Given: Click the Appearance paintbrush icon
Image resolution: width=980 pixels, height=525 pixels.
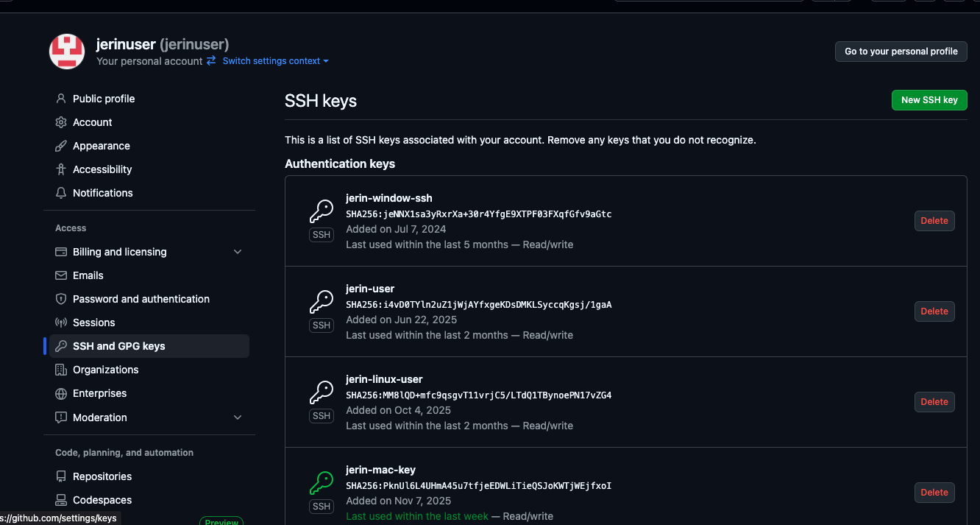Looking at the screenshot, I should pyautogui.click(x=61, y=146).
